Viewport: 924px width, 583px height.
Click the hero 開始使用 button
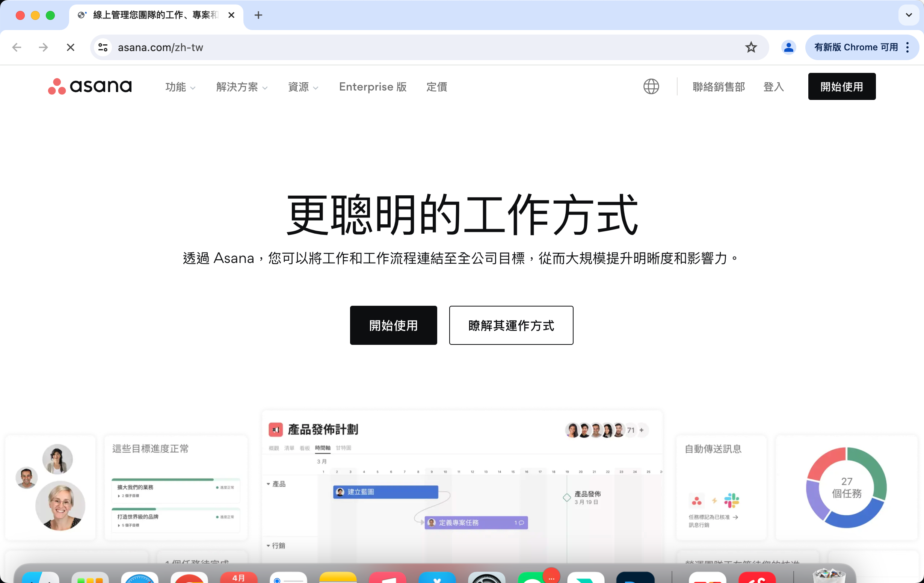[x=393, y=325]
